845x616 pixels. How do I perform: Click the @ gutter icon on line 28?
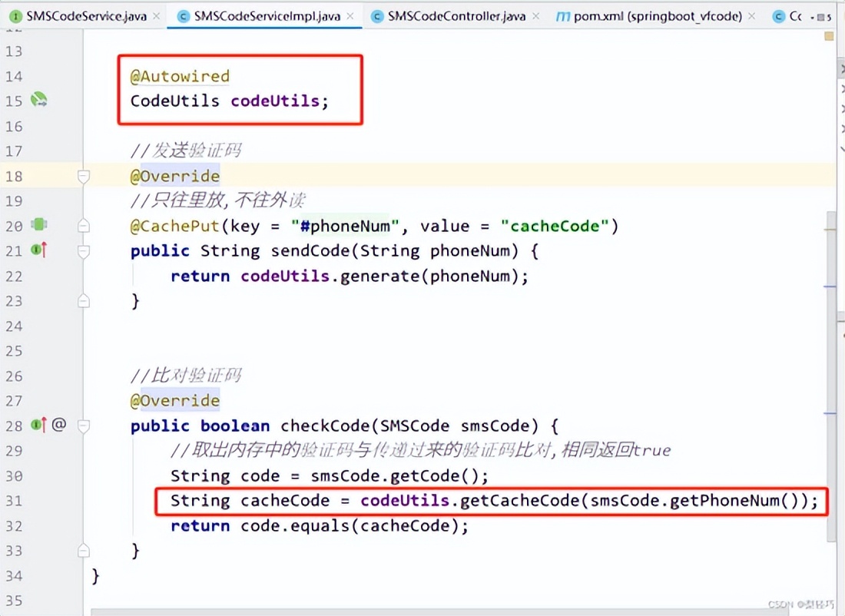coord(59,425)
